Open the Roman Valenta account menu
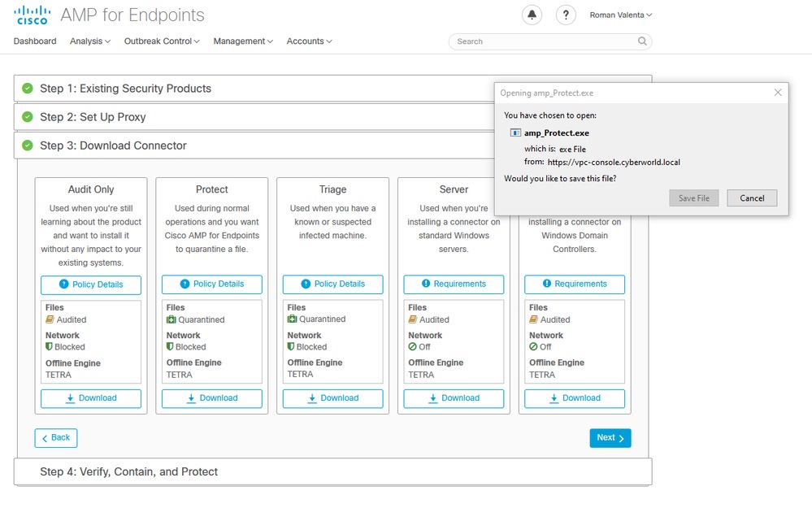 point(620,14)
